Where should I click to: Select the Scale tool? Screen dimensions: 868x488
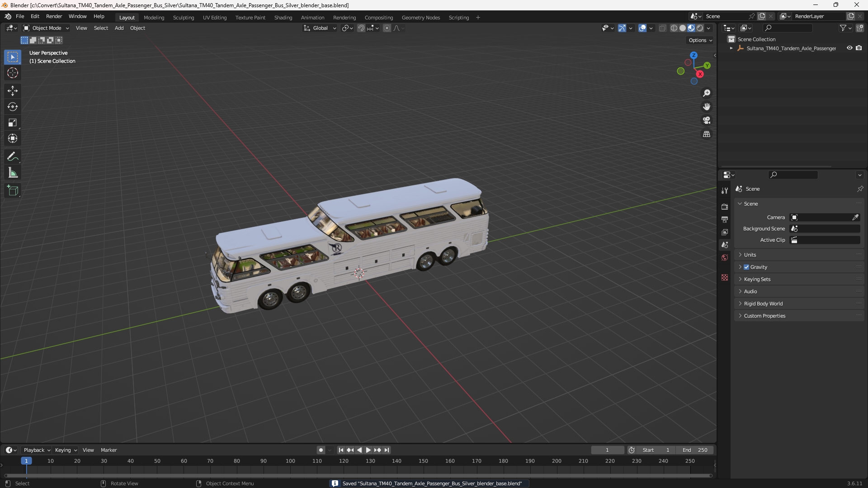pyautogui.click(x=13, y=122)
